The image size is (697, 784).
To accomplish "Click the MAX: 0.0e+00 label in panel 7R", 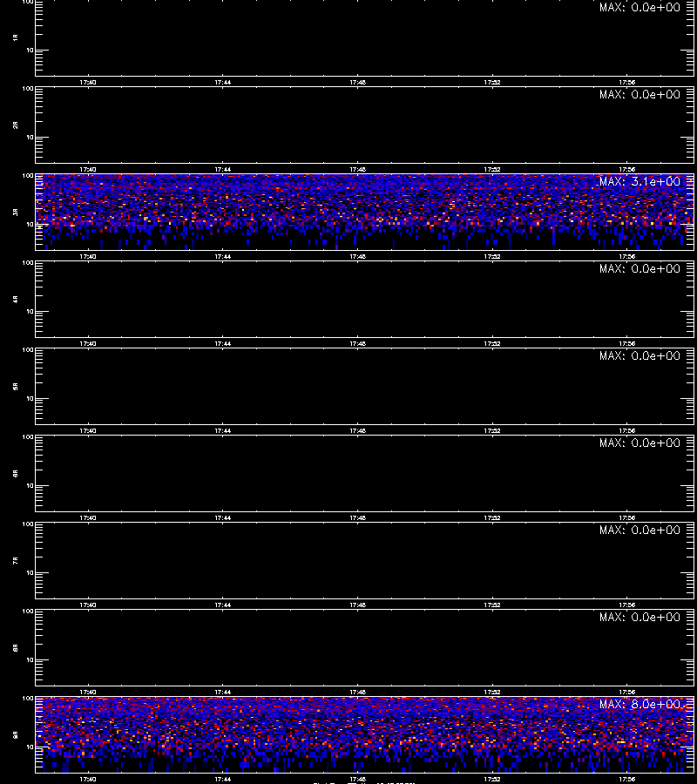I will (639, 530).
